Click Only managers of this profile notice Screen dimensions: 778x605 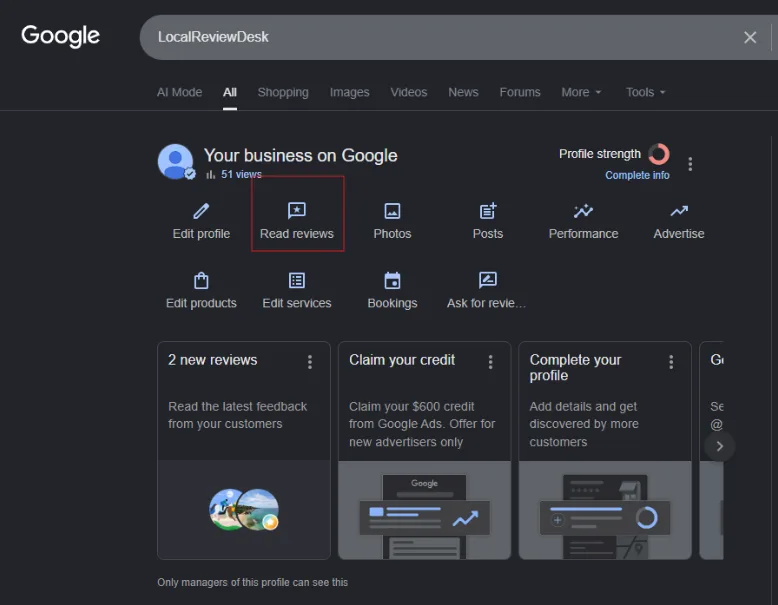click(x=253, y=582)
